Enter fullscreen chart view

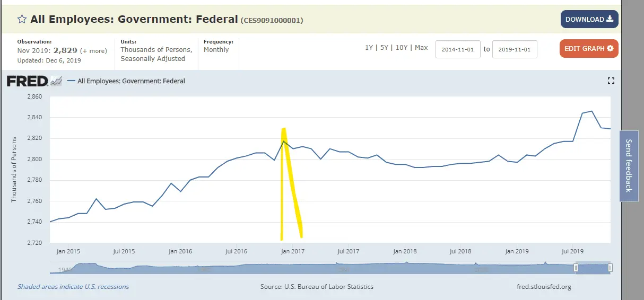611,81
